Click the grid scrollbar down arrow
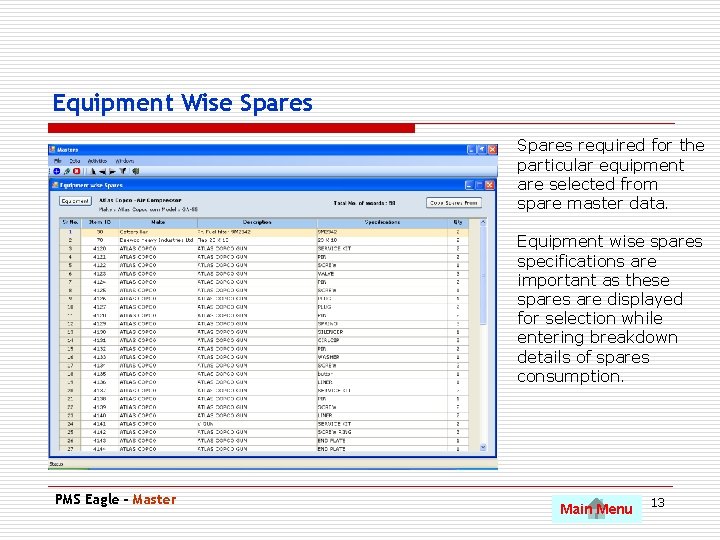Screen dimensions: 720x540 [x=483, y=447]
